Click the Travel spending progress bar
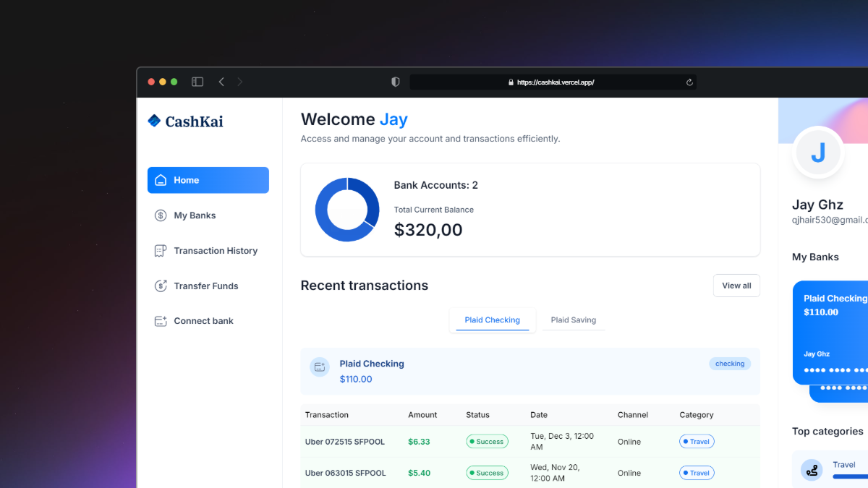Image resolution: width=868 pixels, height=488 pixels. pos(852,476)
